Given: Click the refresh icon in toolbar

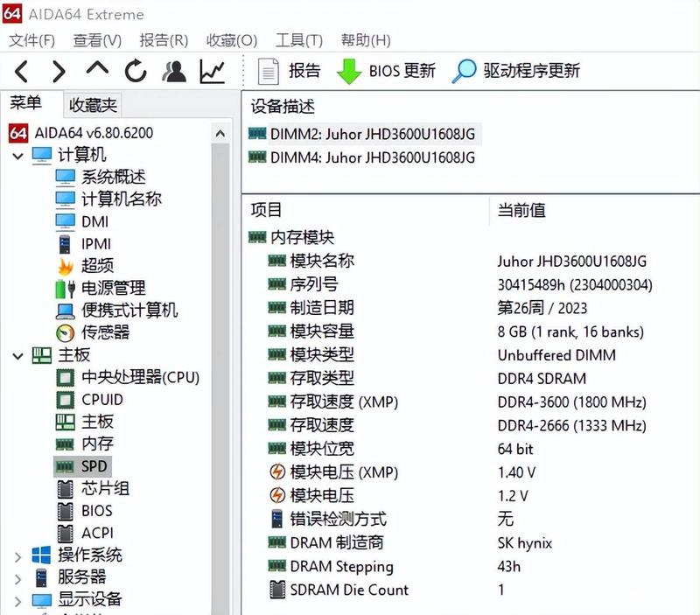Looking at the screenshot, I should 136,71.
